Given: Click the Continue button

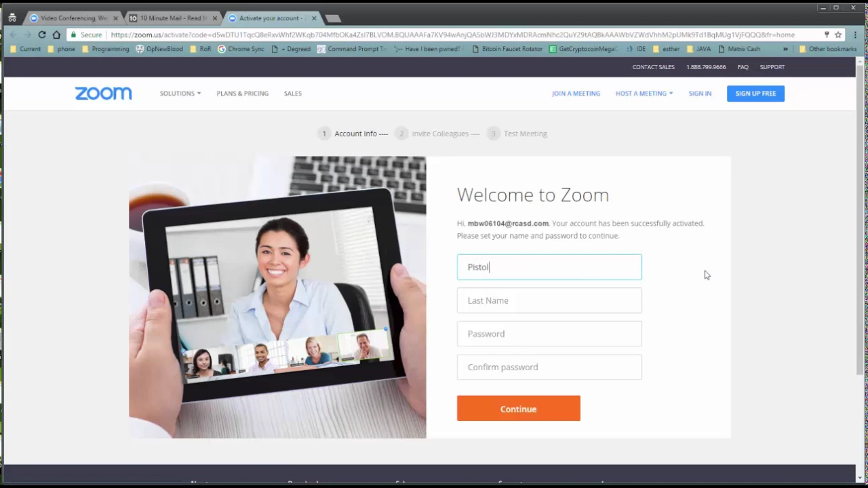Looking at the screenshot, I should tap(519, 409).
